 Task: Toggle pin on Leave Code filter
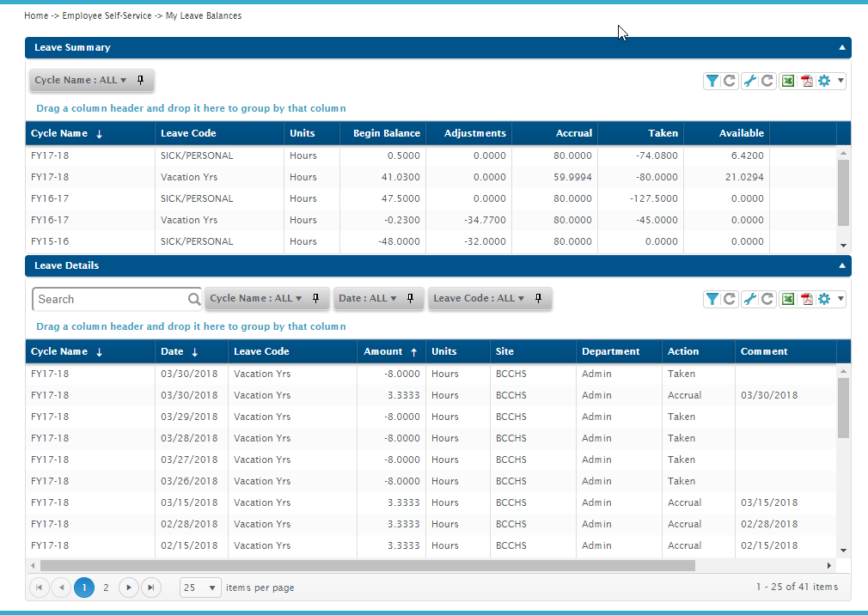538,298
